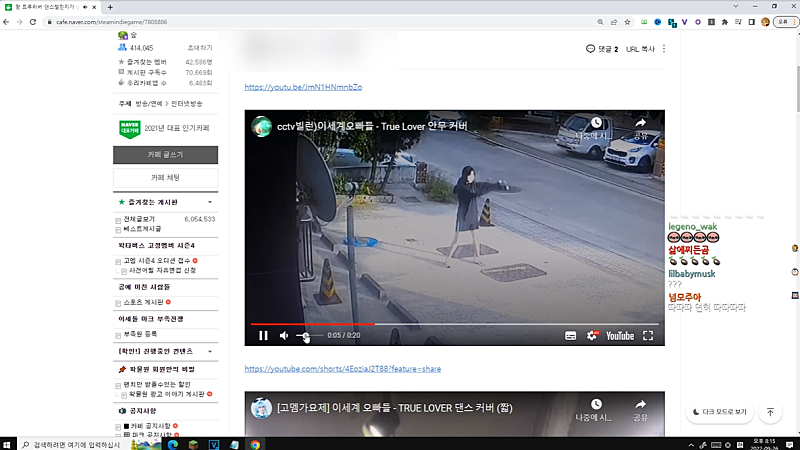Image resolution: width=800 pixels, height=450 pixels.
Task: Open the Windows notification center
Action: click(790, 445)
